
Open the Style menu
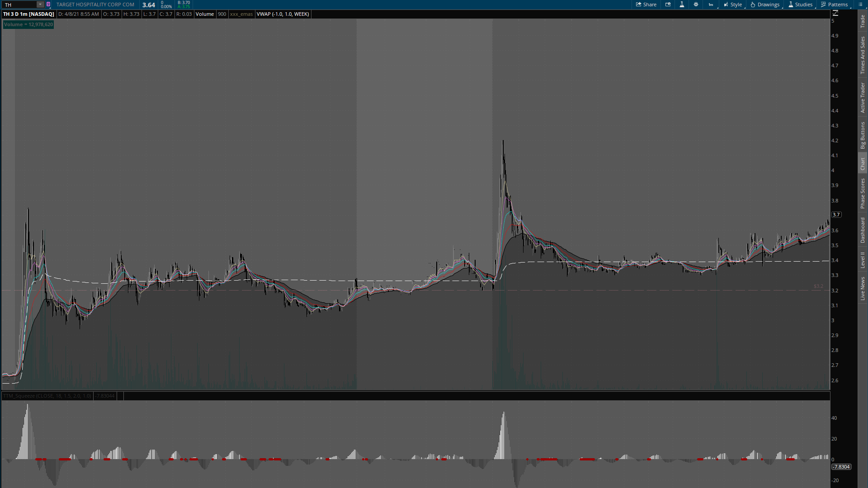(x=733, y=5)
